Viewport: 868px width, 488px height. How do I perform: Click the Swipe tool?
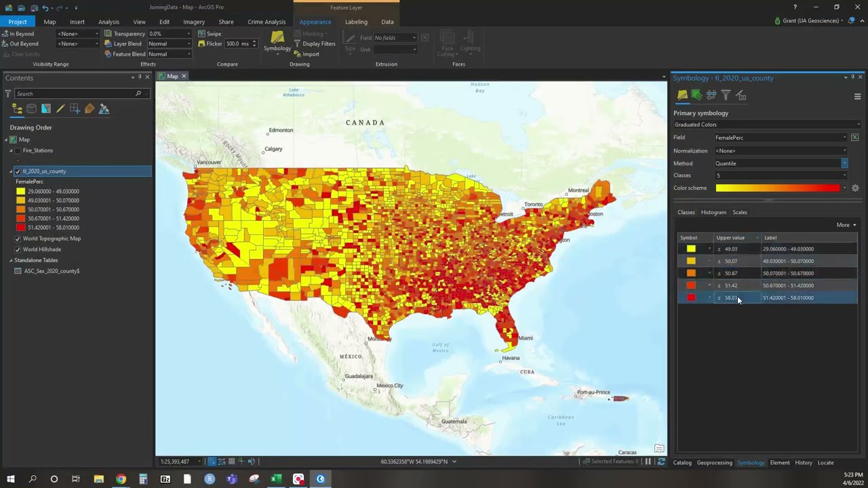(x=210, y=33)
